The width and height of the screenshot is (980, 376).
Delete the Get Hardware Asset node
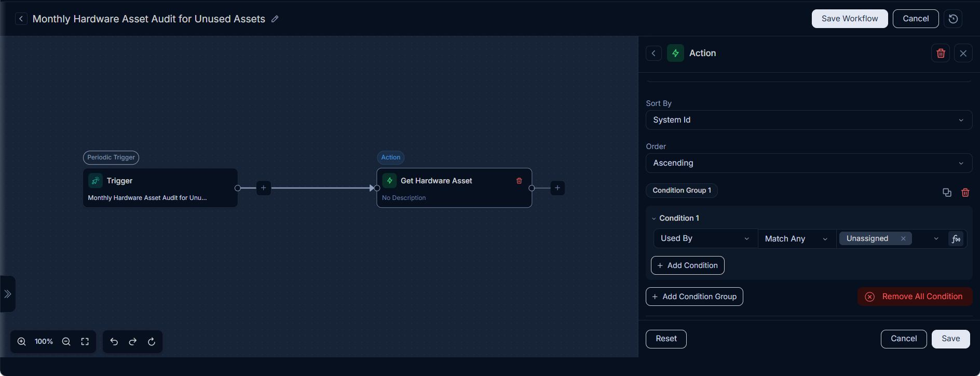pyautogui.click(x=519, y=181)
